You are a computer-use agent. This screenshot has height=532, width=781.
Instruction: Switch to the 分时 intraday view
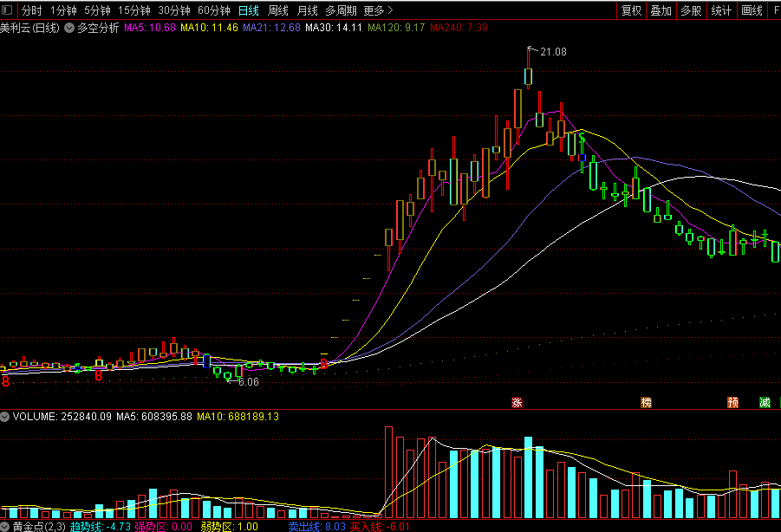pyautogui.click(x=32, y=10)
